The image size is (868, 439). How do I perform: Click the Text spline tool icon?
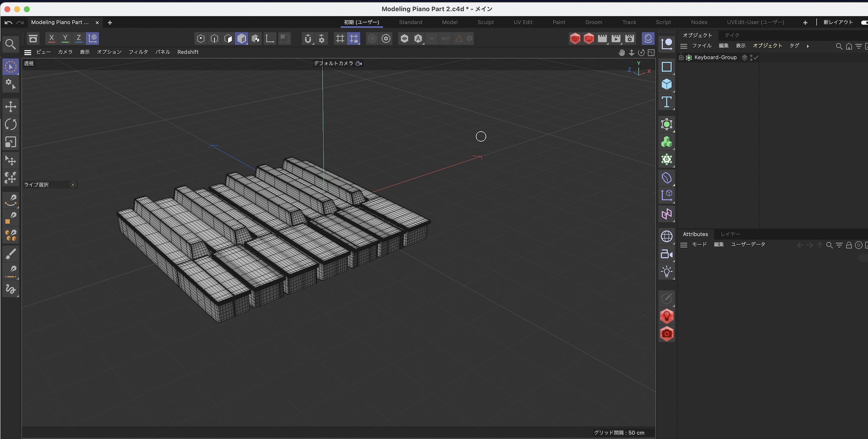tap(667, 102)
